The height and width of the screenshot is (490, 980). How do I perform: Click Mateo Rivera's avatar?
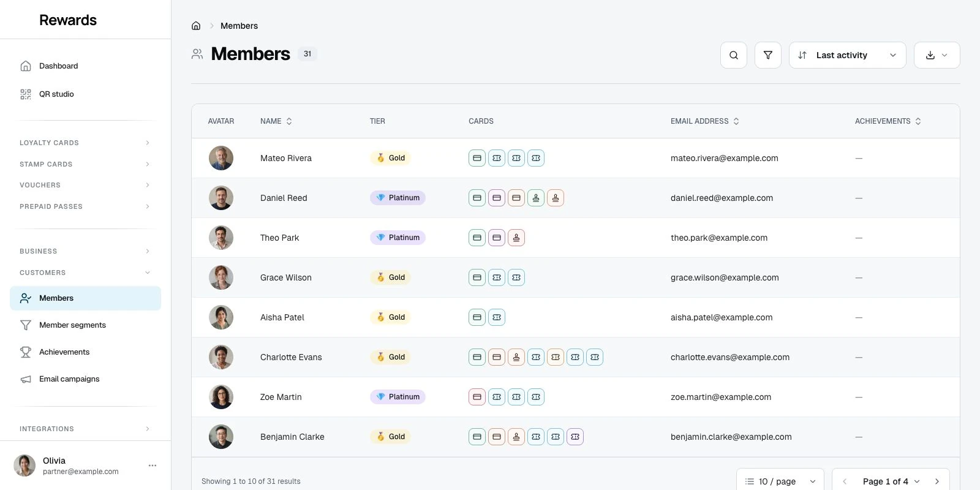[221, 158]
